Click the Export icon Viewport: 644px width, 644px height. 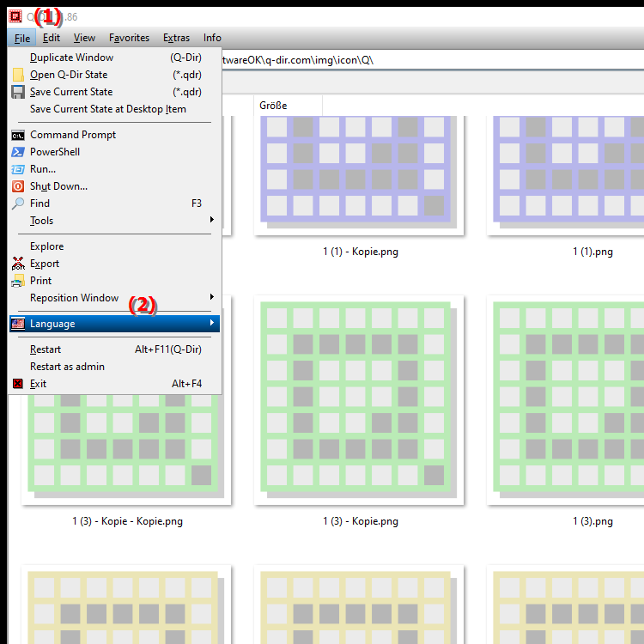click(18, 264)
